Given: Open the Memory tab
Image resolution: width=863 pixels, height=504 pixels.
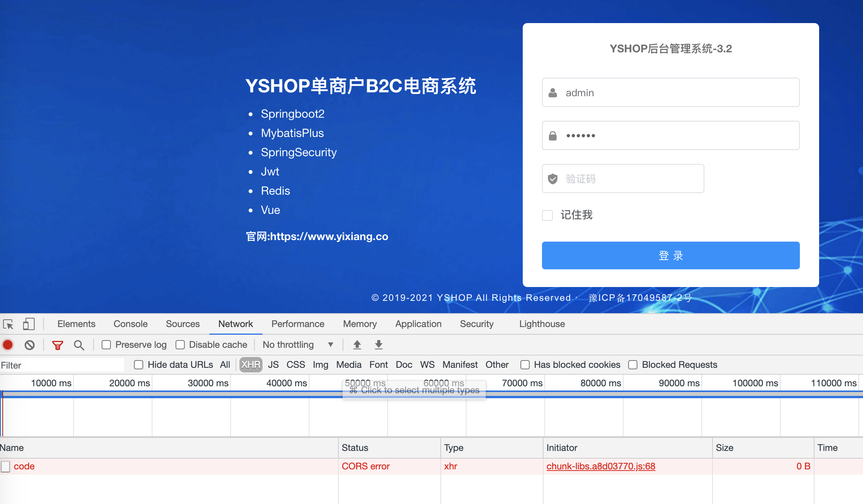Looking at the screenshot, I should coord(360,324).
